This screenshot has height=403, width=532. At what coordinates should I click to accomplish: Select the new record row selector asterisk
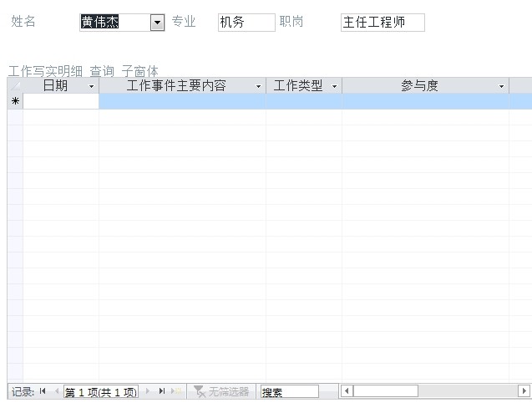pyautogui.click(x=15, y=102)
